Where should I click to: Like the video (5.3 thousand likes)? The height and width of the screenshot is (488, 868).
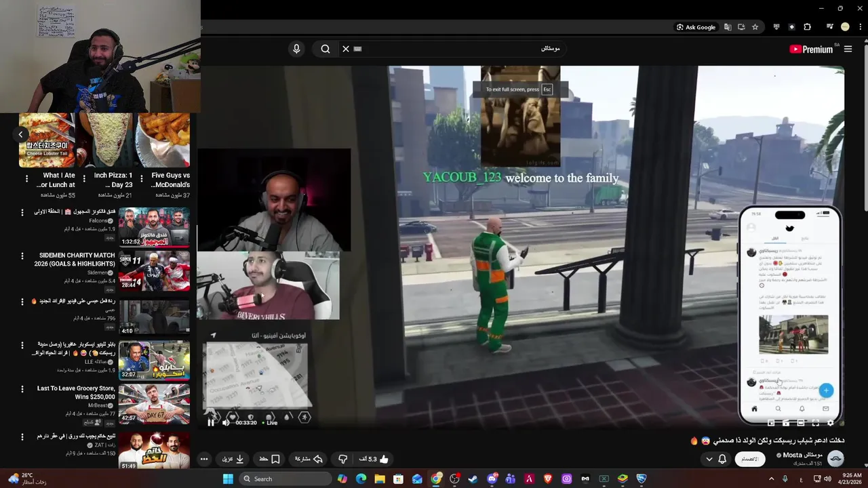pos(375,459)
